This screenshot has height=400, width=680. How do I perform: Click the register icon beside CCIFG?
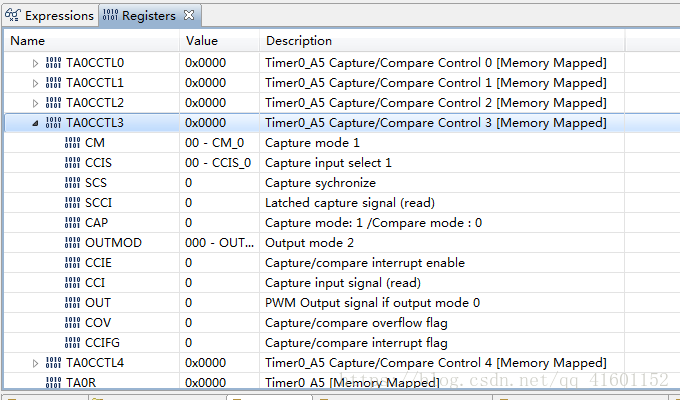pos(72,343)
